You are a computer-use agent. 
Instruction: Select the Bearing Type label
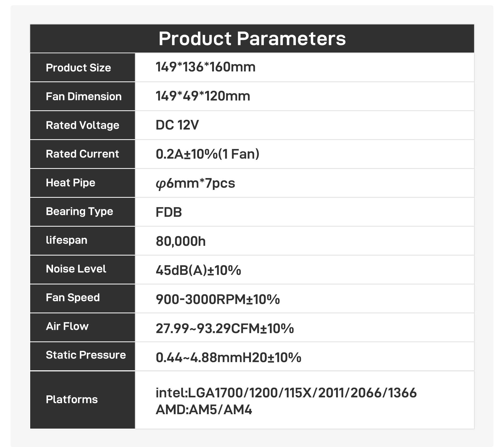pos(79,212)
